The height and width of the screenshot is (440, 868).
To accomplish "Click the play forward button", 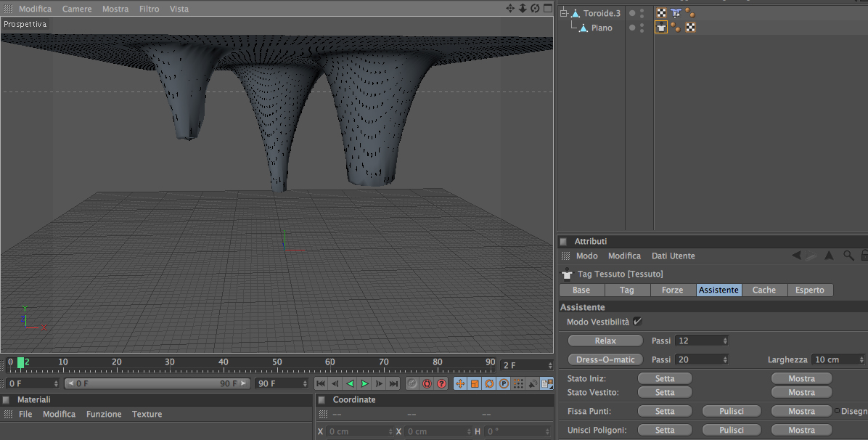I will (364, 383).
